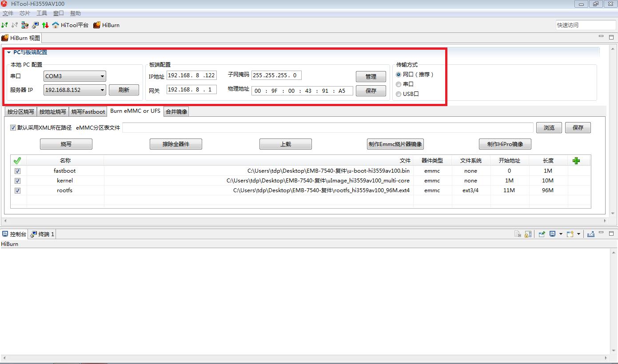Click the eMMC分区表文件 path field

pos(327,128)
